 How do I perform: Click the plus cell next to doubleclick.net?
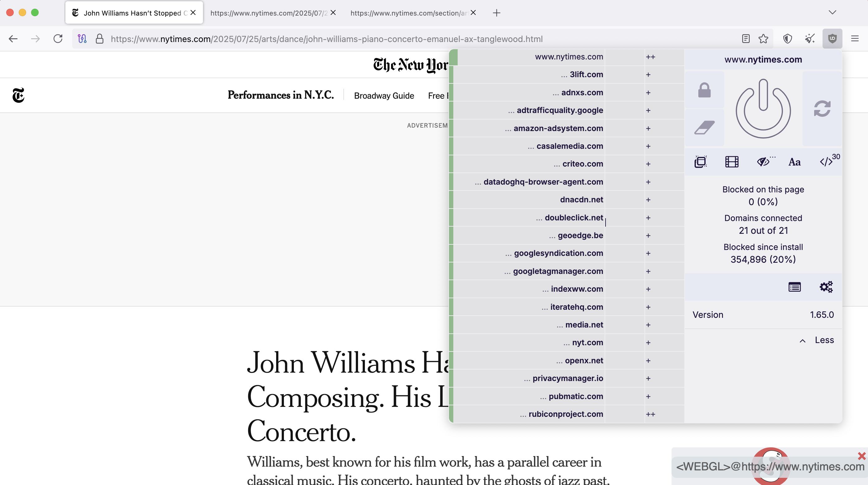649,218
